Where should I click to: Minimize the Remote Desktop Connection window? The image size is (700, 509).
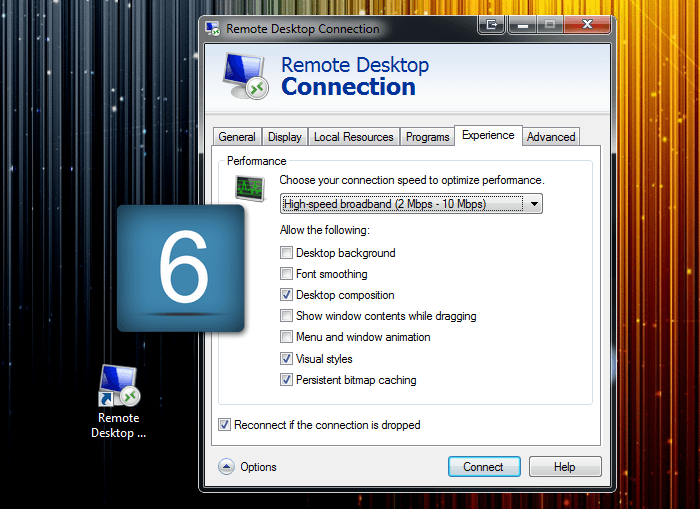coord(523,25)
